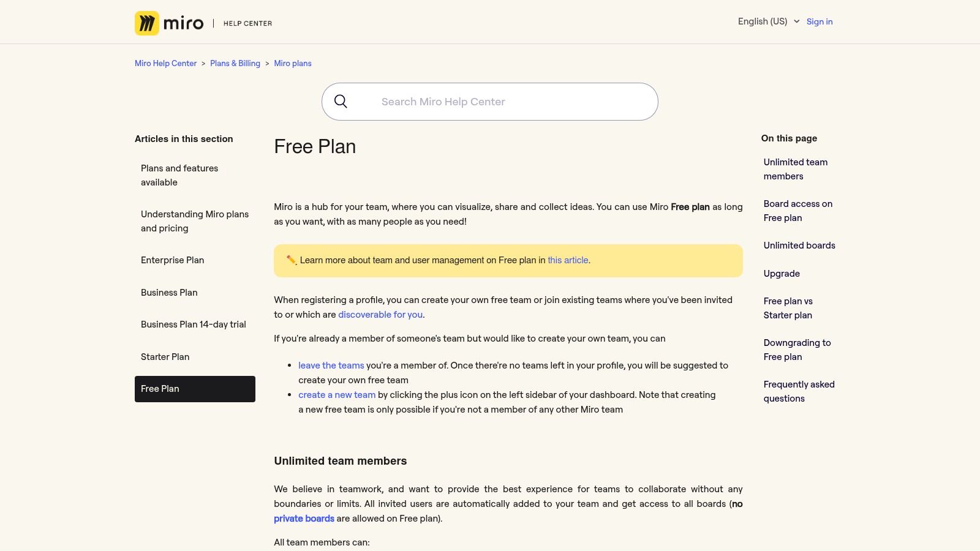Click the 'leave the teams' link
This screenshot has height=551, width=980.
coord(331,365)
